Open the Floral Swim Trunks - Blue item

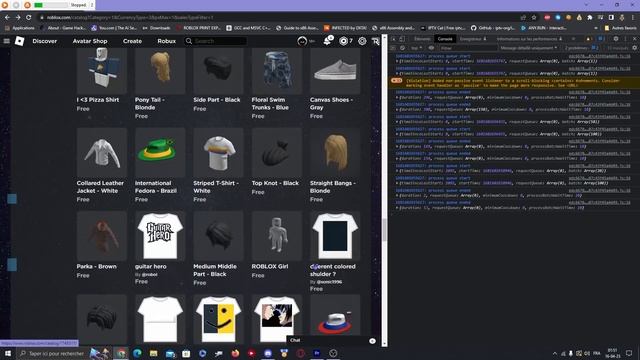(277, 83)
